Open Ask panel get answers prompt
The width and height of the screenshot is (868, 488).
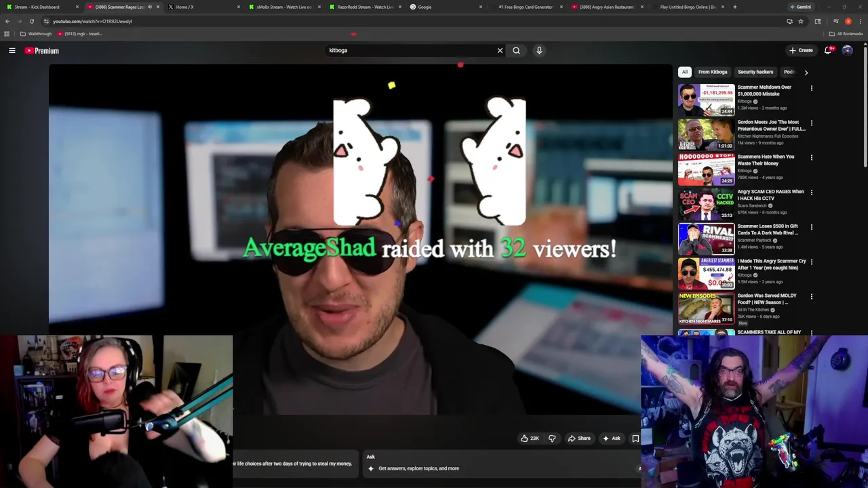click(x=418, y=468)
